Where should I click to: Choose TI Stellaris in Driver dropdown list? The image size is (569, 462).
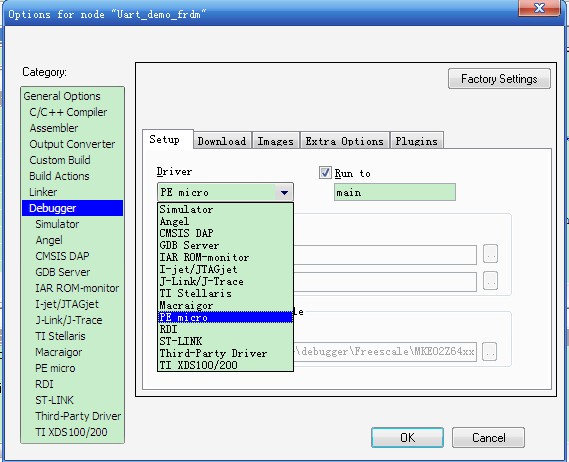(x=225, y=293)
